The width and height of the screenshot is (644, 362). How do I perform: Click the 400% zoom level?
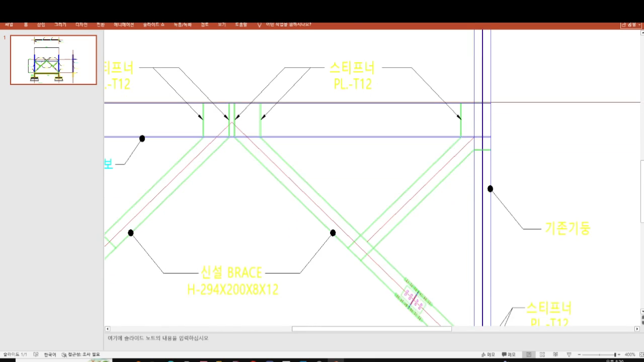click(629, 355)
